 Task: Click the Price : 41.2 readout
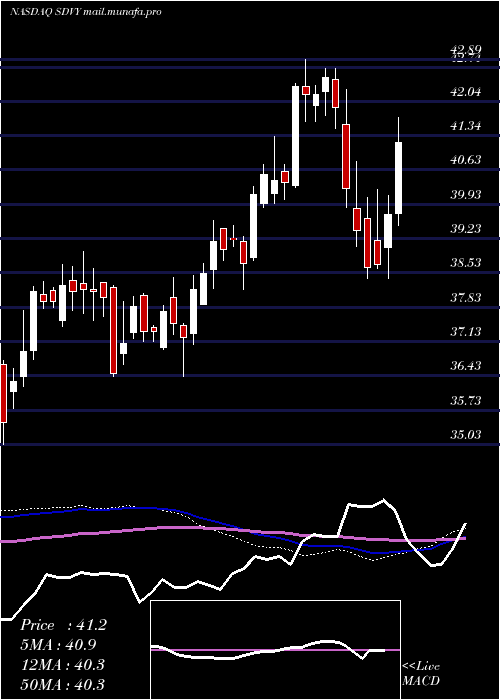point(63,625)
